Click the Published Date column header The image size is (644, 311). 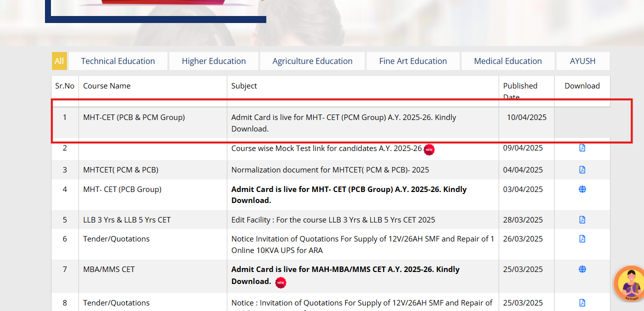tap(520, 90)
